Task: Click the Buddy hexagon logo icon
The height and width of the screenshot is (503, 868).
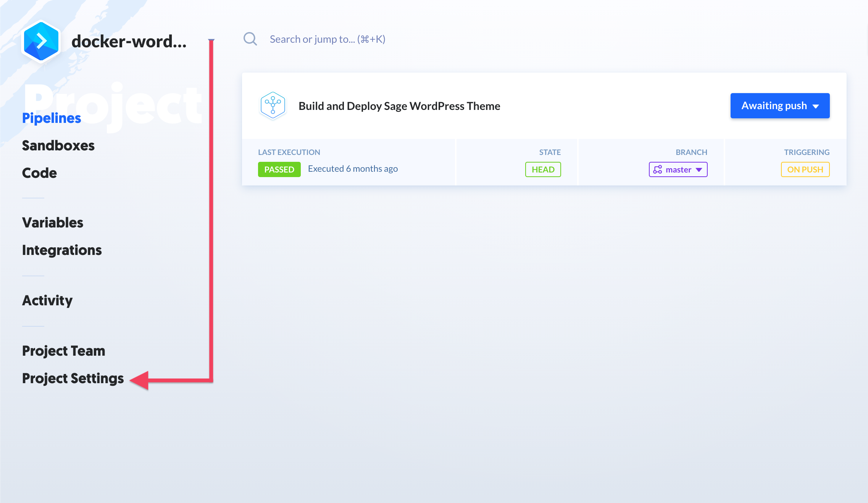Action: 41,41
